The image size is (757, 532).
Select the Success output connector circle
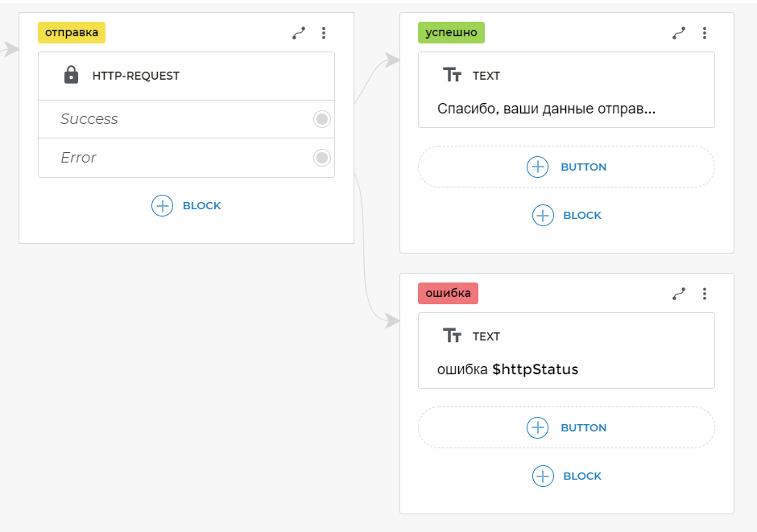[322, 119]
